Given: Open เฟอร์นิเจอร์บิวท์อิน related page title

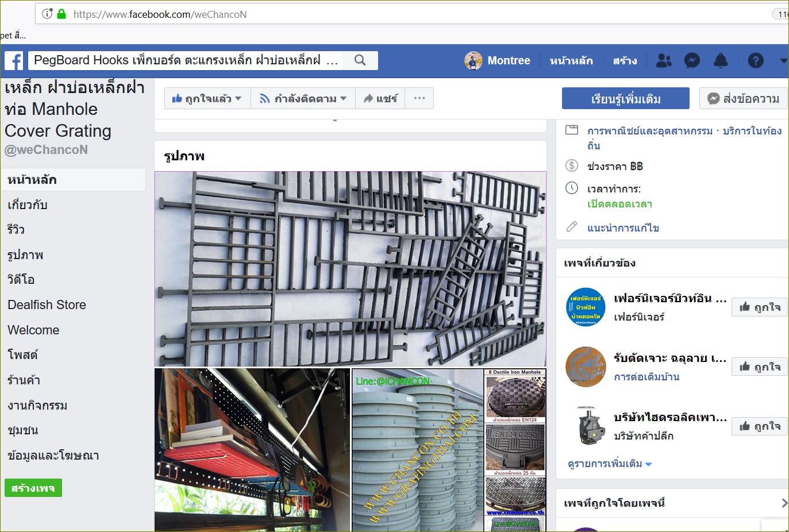Looking at the screenshot, I should [x=670, y=298].
